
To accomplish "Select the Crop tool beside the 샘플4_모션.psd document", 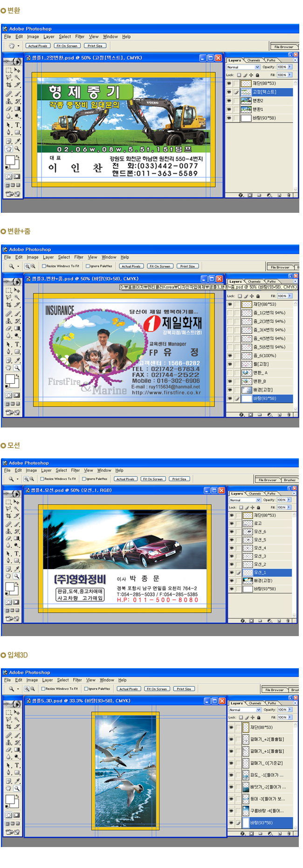I will click(x=8, y=516).
